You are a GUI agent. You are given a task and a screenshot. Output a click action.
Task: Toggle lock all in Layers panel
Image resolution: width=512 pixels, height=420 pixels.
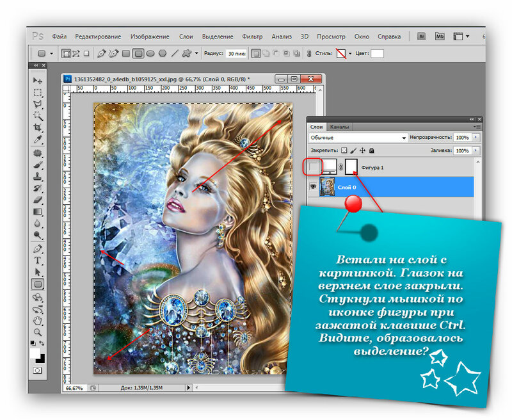372,150
